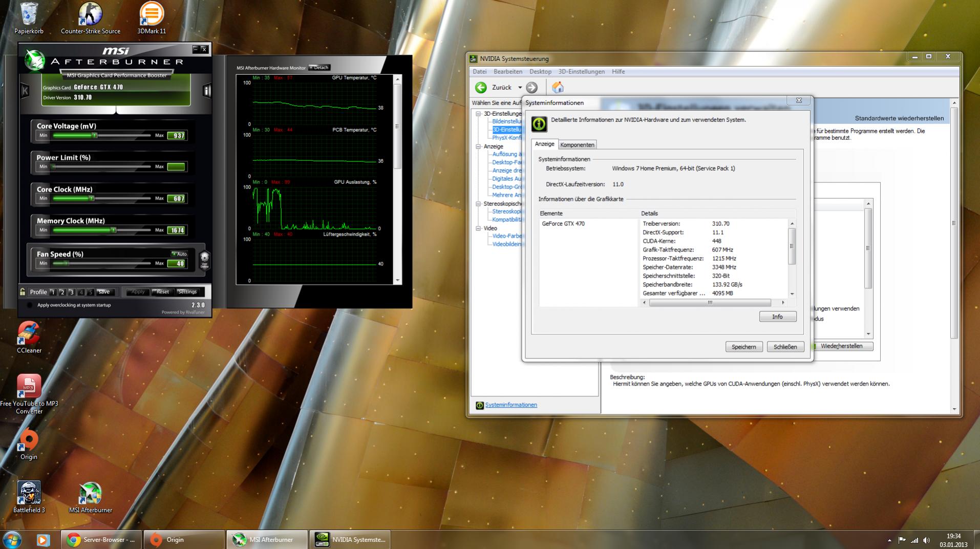The image size is (980, 549).
Task: Enable Apply overclocking at system startup
Action: click(x=29, y=305)
